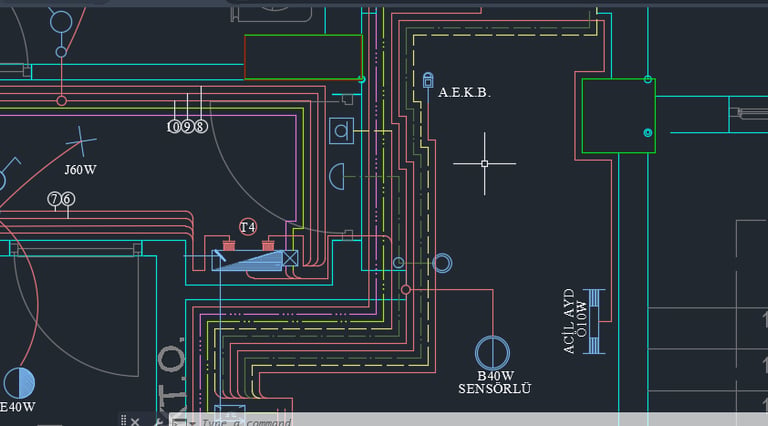Grab the command line drag grip handle

point(123,421)
